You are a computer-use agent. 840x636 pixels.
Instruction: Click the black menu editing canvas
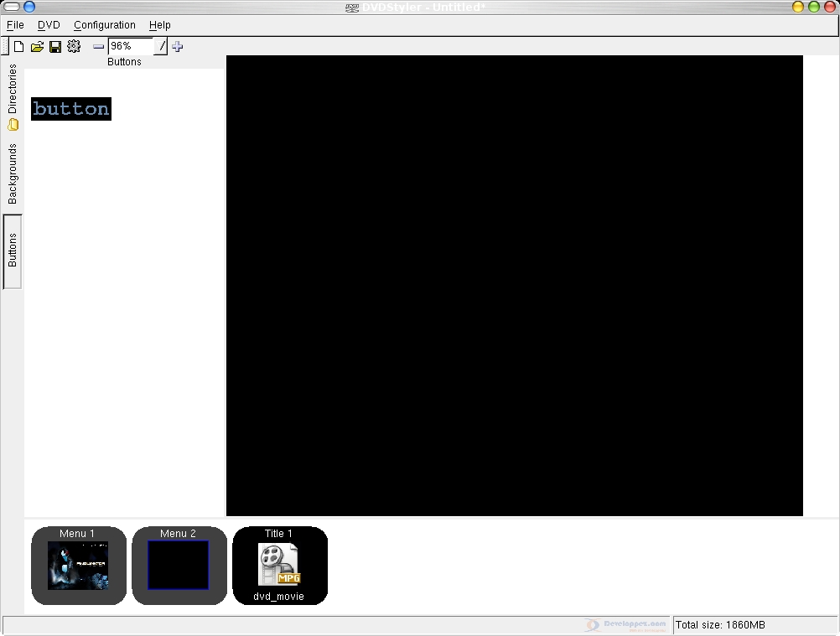tap(514, 285)
